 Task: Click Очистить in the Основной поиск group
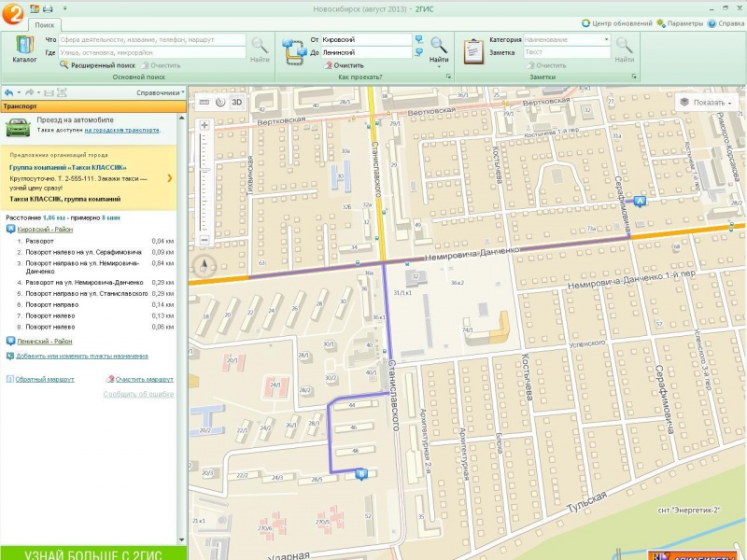pyautogui.click(x=161, y=65)
